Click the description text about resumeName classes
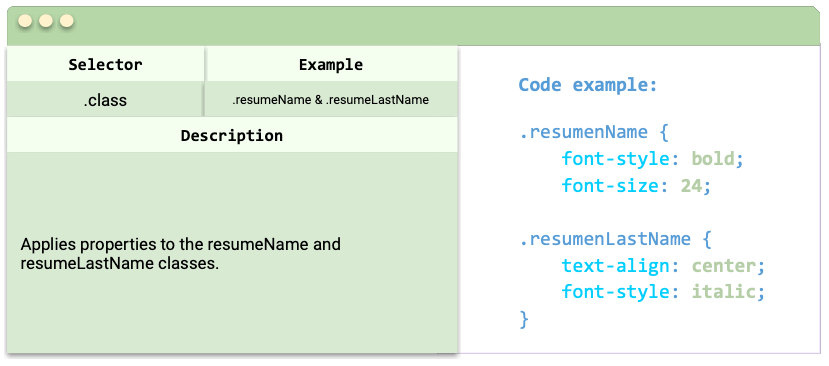 click(x=180, y=254)
